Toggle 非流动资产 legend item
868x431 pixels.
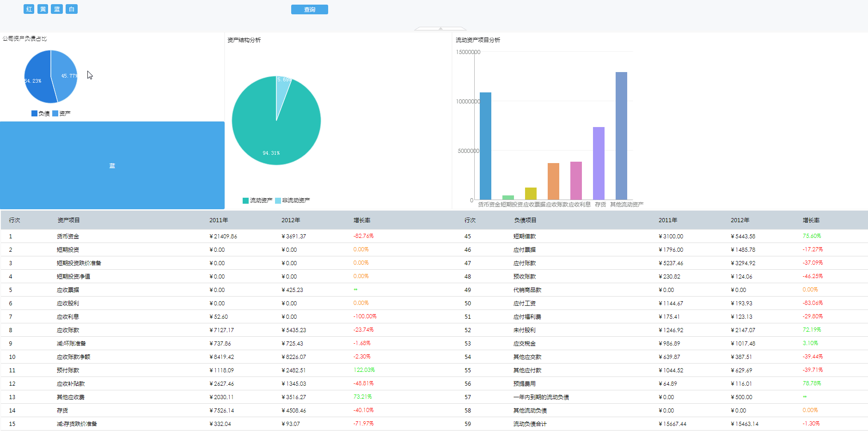293,200
